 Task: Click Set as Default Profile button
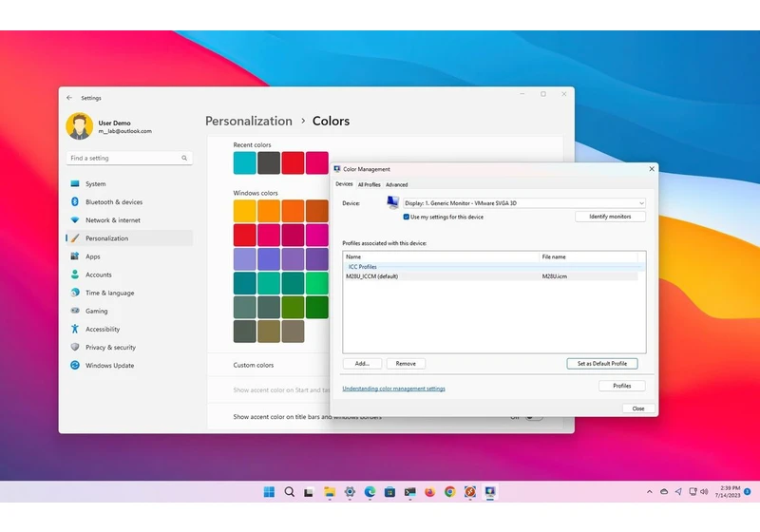(x=602, y=364)
